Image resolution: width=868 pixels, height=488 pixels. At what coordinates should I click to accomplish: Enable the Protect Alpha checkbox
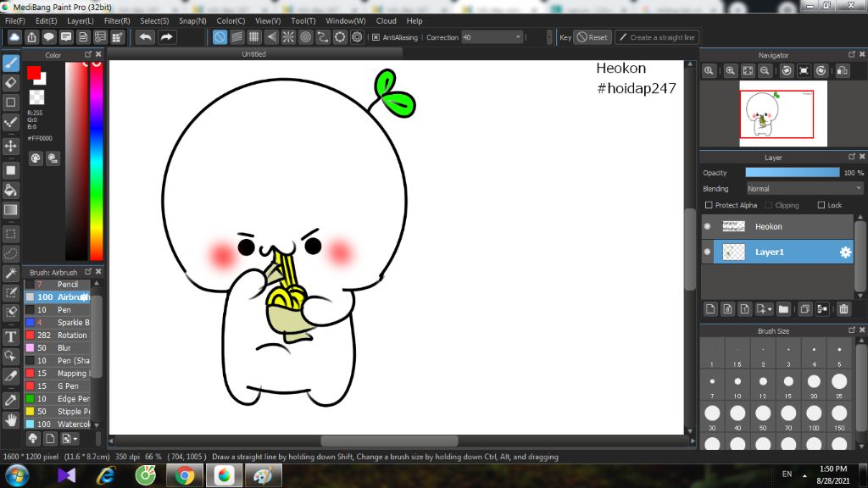point(709,205)
